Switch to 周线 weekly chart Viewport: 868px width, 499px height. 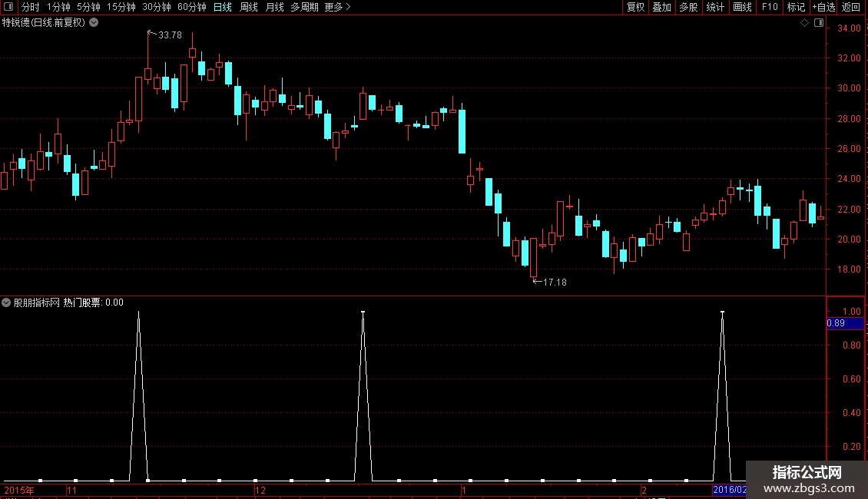pos(249,7)
